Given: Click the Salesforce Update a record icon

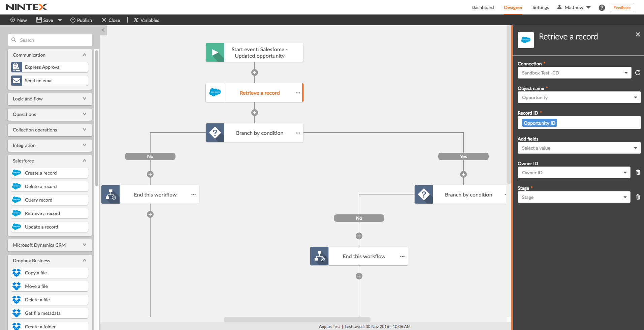Looking at the screenshot, I should (x=17, y=227).
